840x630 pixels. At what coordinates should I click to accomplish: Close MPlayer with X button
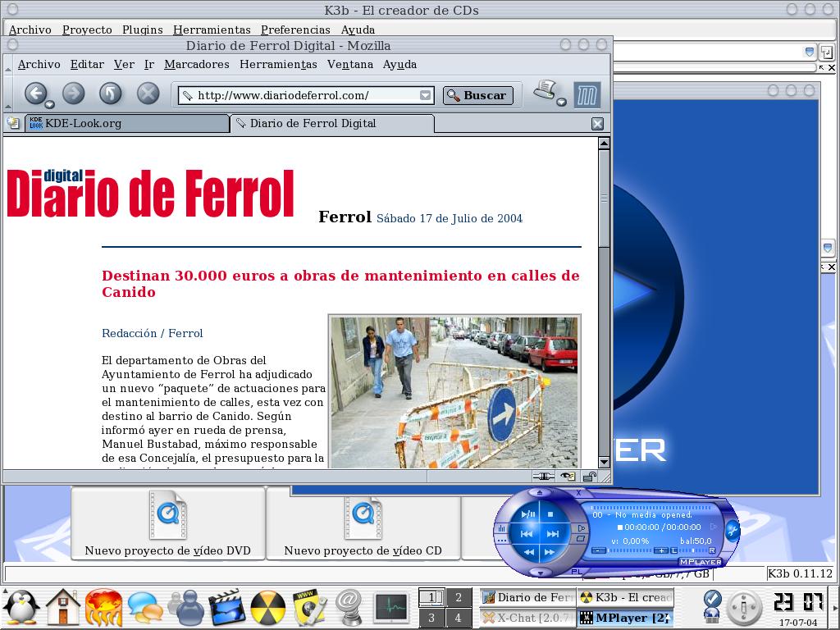coord(578,493)
